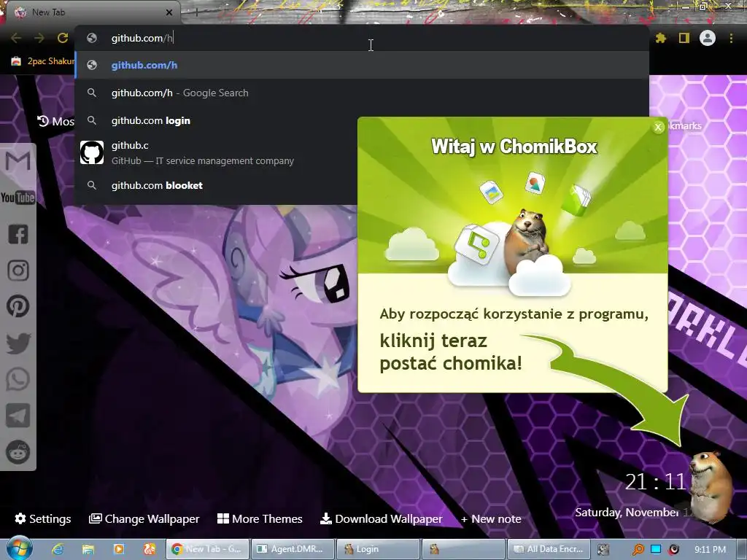
Task: Toggle the Chrome side panel icon
Action: pyautogui.click(x=684, y=38)
